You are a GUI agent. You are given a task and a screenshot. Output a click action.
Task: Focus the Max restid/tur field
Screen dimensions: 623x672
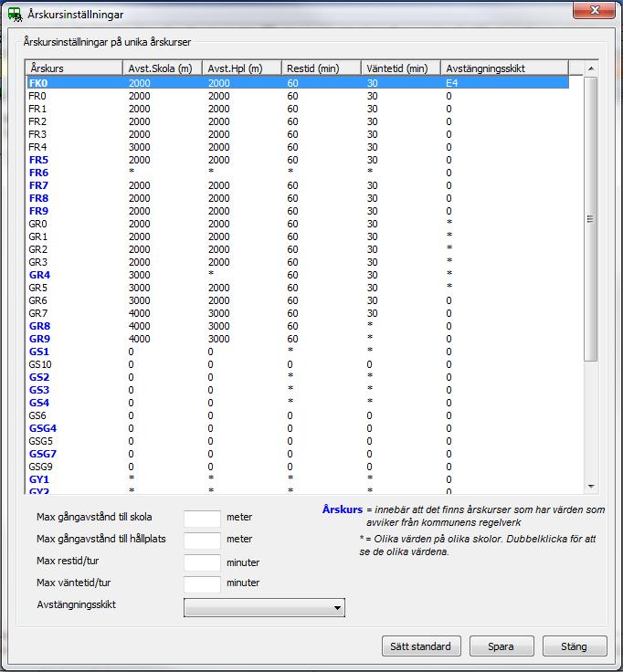(x=202, y=562)
